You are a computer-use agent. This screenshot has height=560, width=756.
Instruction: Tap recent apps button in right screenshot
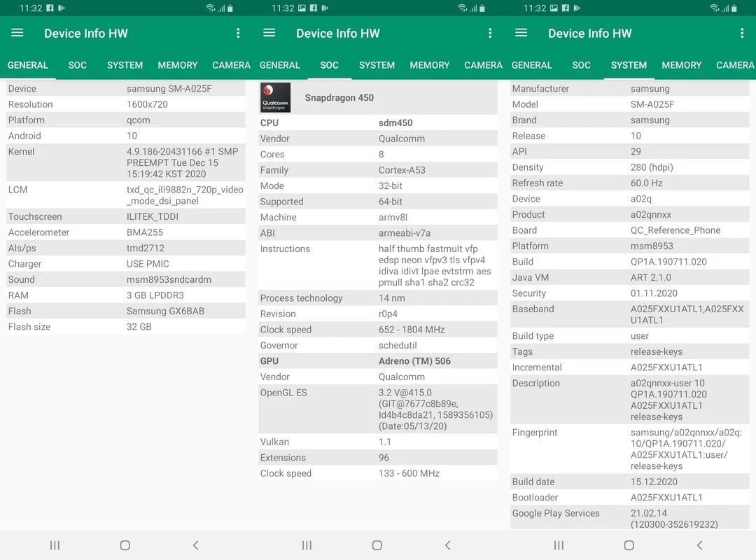pos(559,545)
